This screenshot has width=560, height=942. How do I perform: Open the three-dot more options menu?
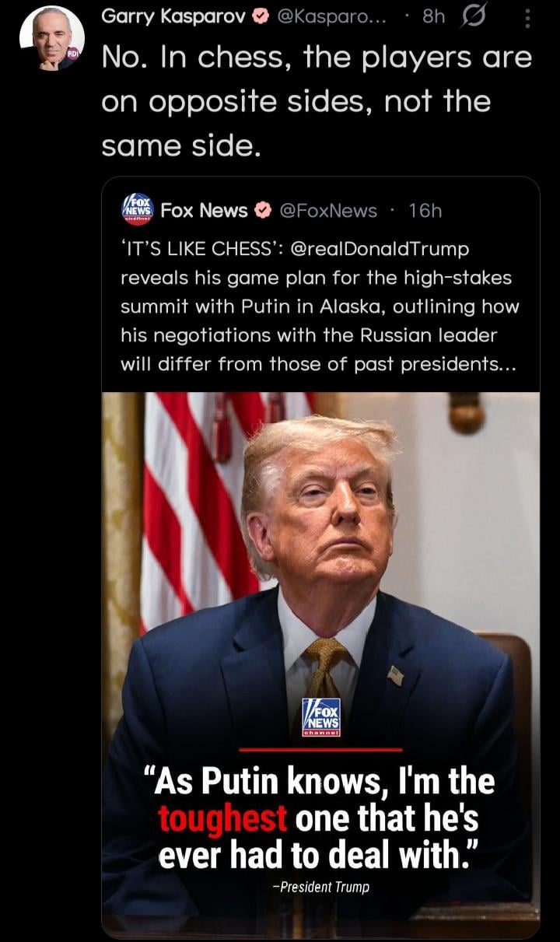point(527,17)
